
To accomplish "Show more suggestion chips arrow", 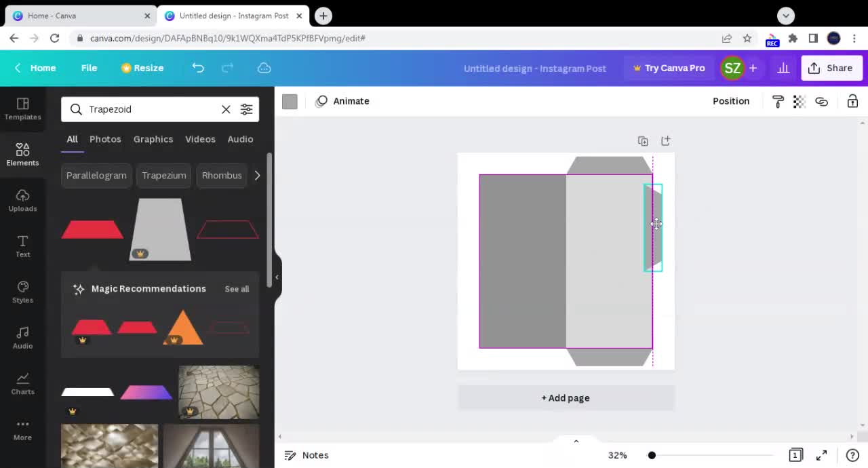I will pyautogui.click(x=257, y=176).
